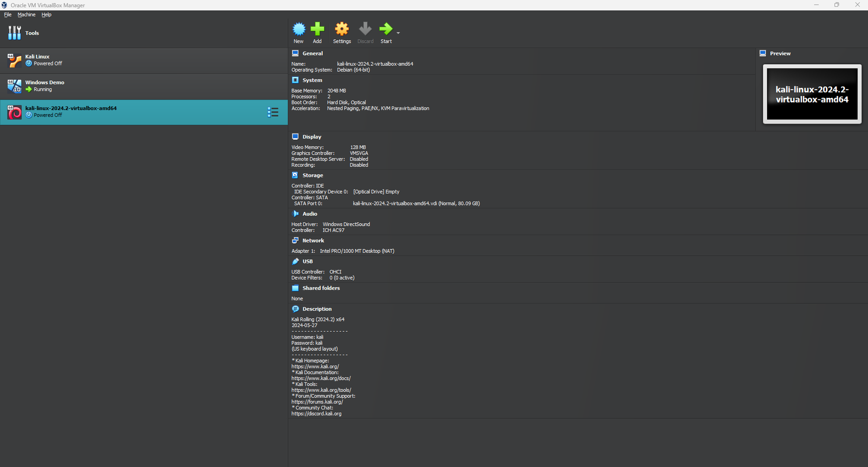Open the Machine menu
Screen dimensions: 868x467
click(27, 15)
